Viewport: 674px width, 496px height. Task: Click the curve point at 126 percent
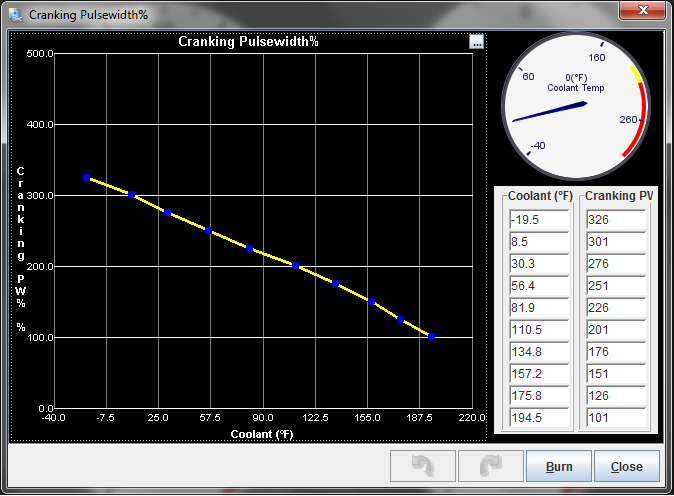pos(400,320)
